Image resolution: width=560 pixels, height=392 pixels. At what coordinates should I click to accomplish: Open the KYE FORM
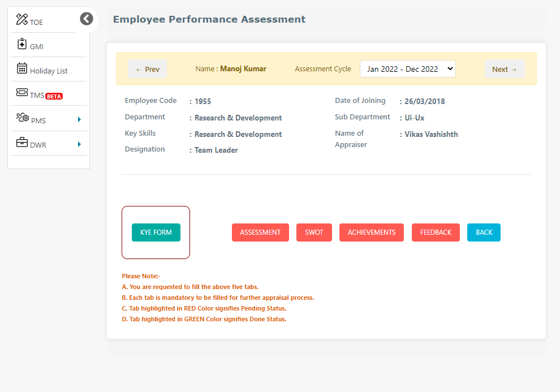pos(156,232)
